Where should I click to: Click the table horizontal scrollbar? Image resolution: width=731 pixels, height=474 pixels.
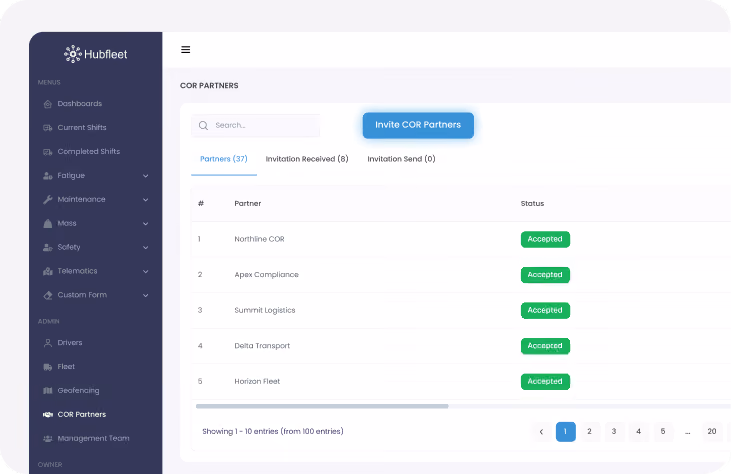[x=322, y=406]
